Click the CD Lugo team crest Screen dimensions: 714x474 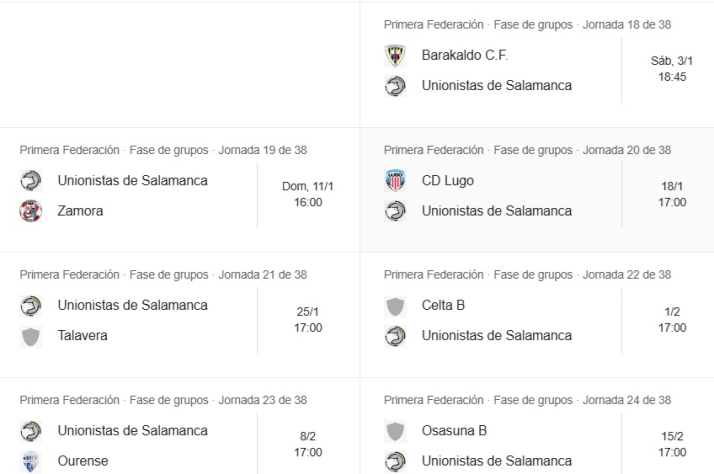395,181
